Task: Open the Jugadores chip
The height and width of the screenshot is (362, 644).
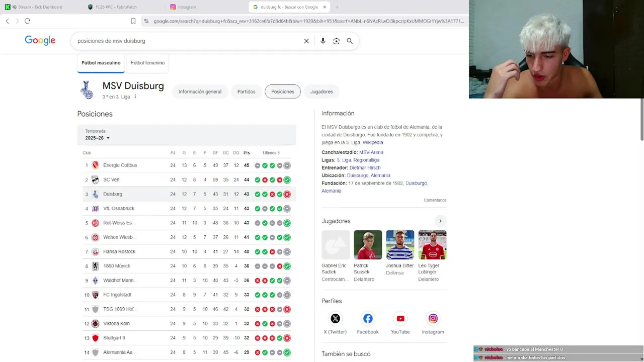Action: [x=321, y=92]
